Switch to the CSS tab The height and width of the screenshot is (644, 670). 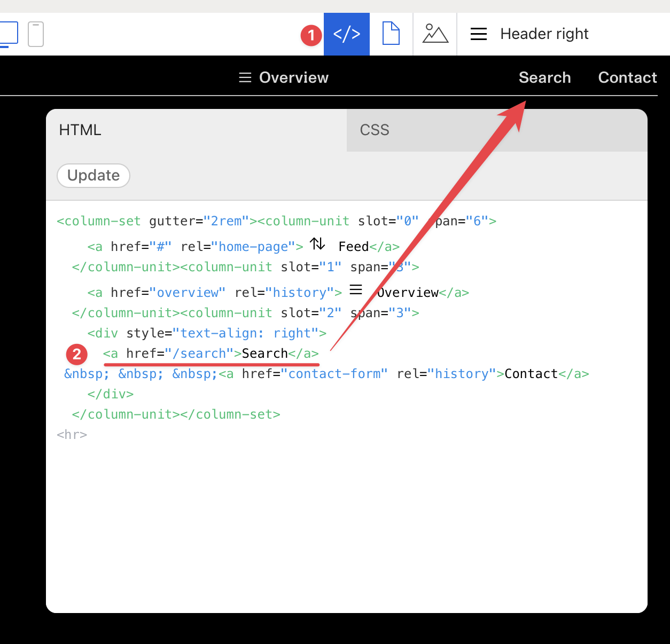375,130
